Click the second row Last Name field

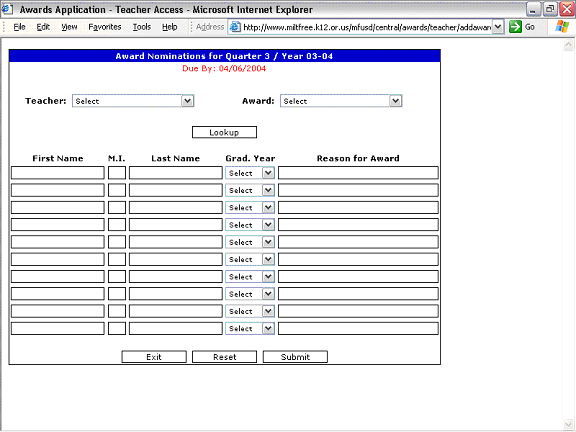point(176,190)
